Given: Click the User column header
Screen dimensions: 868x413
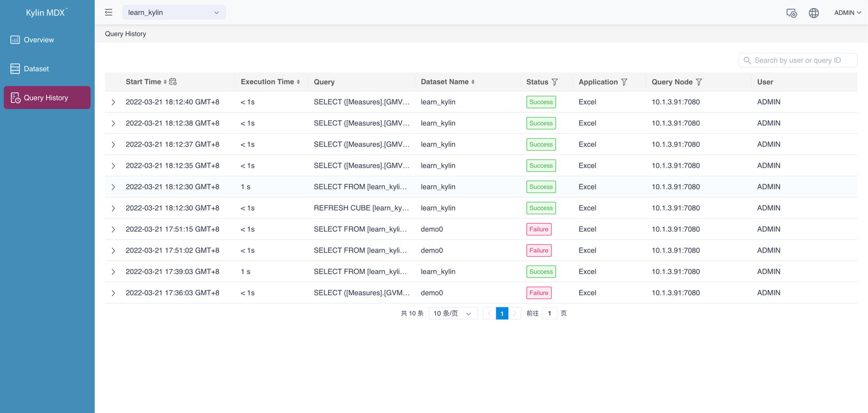Looking at the screenshot, I should [765, 82].
